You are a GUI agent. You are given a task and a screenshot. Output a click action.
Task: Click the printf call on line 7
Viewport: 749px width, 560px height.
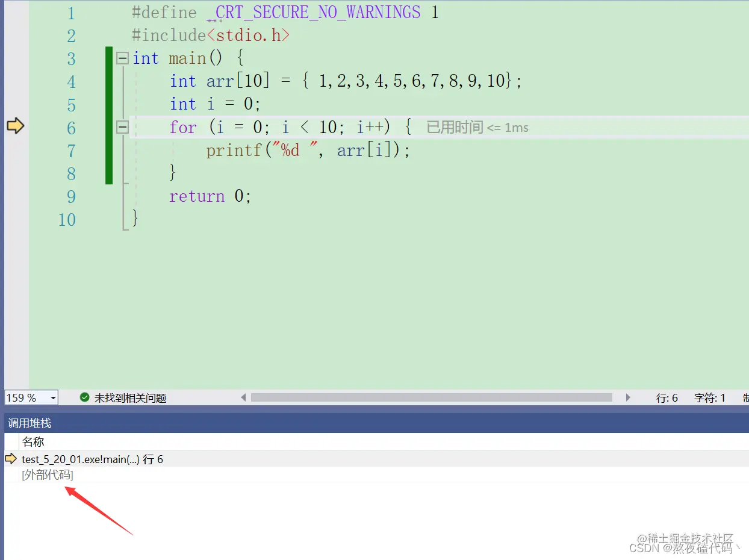pyautogui.click(x=308, y=150)
